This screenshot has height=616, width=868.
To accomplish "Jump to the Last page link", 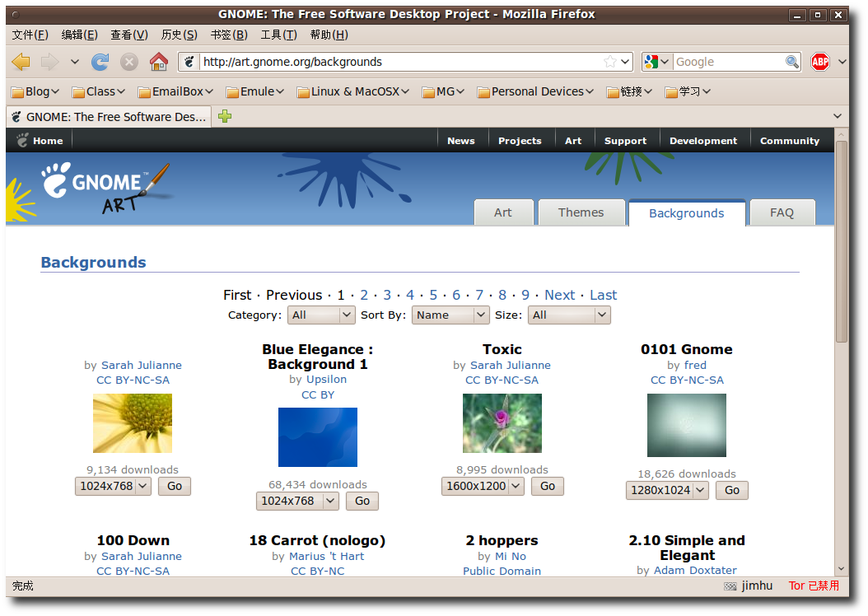I will (x=604, y=295).
